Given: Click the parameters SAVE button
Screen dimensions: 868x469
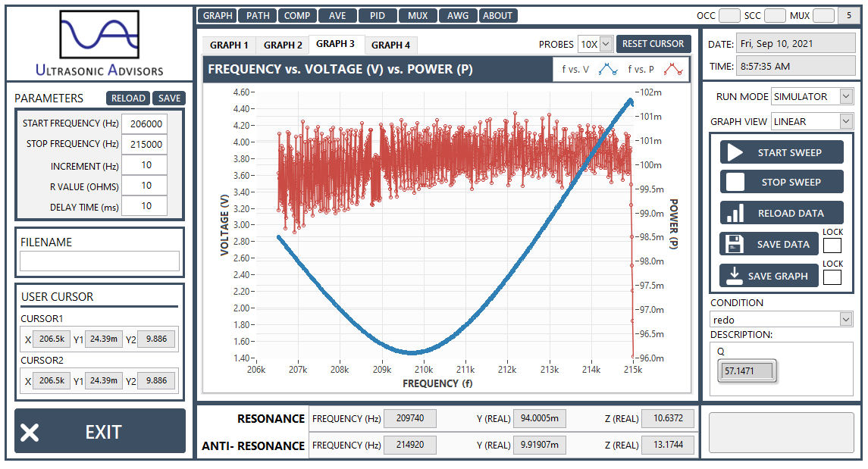Looking at the screenshot, I should 169,98.
